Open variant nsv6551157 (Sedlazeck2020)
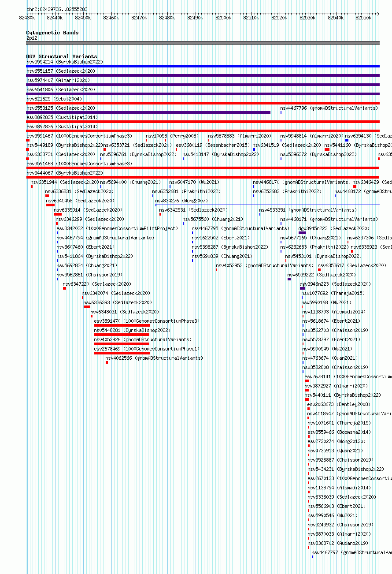 point(61,71)
